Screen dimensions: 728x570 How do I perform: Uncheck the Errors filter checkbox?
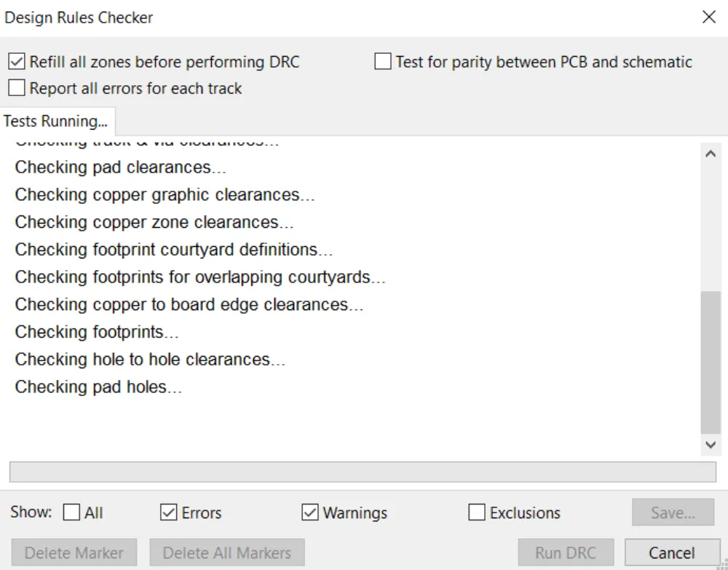[169, 513]
